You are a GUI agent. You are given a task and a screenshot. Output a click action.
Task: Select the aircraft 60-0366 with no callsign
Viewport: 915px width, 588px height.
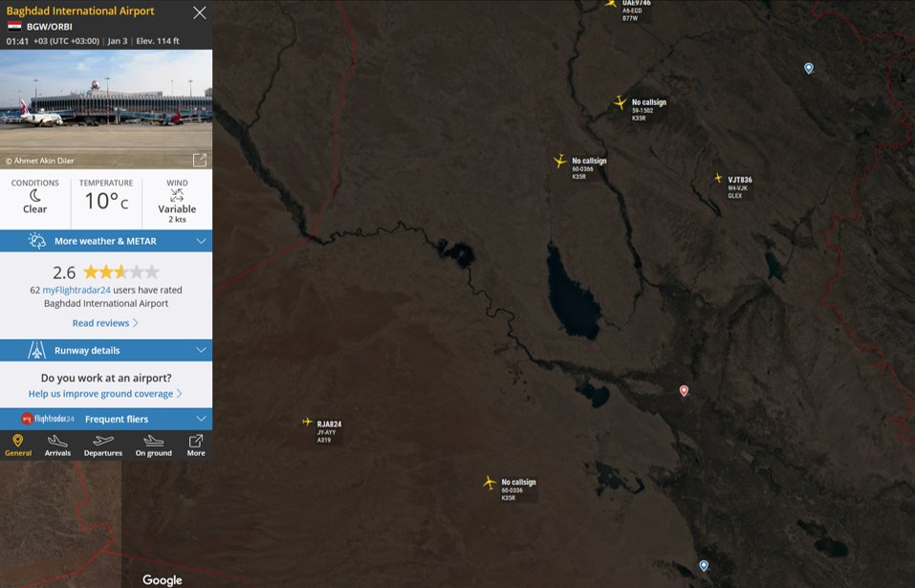560,161
